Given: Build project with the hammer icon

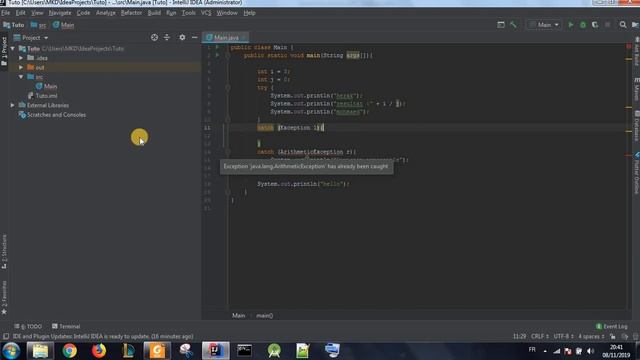Looking at the screenshot, I should 513,25.
